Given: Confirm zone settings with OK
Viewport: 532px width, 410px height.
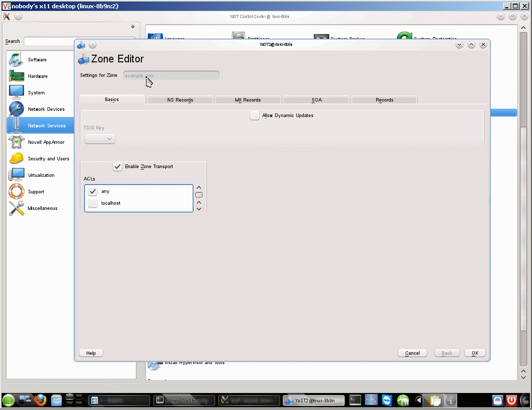Looking at the screenshot, I should point(475,353).
